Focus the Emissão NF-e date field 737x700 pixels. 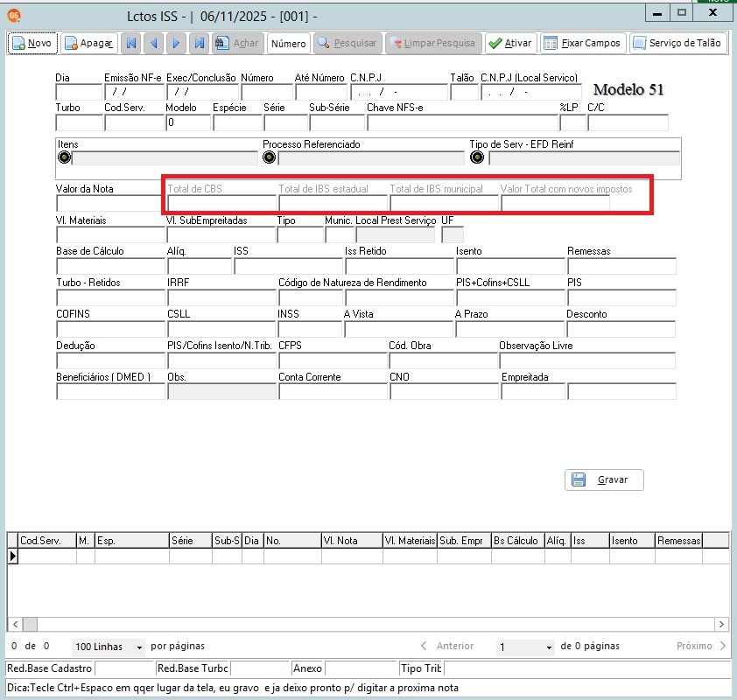tap(135, 92)
